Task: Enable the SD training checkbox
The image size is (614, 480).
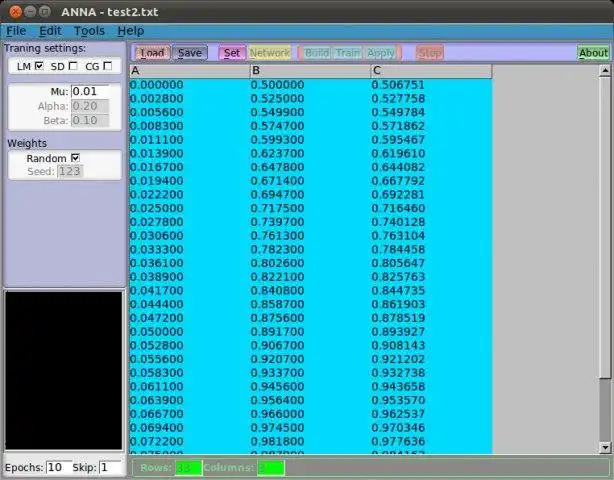Action: point(73,66)
